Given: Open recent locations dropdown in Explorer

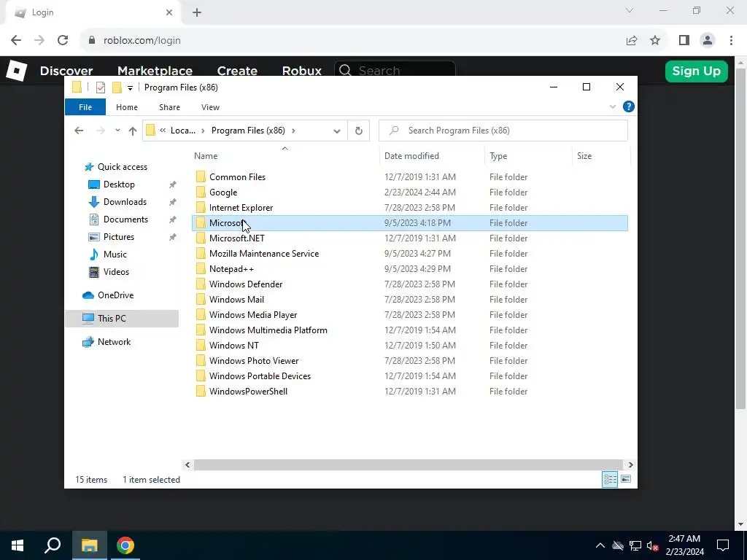Looking at the screenshot, I should [x=117, y=131].
